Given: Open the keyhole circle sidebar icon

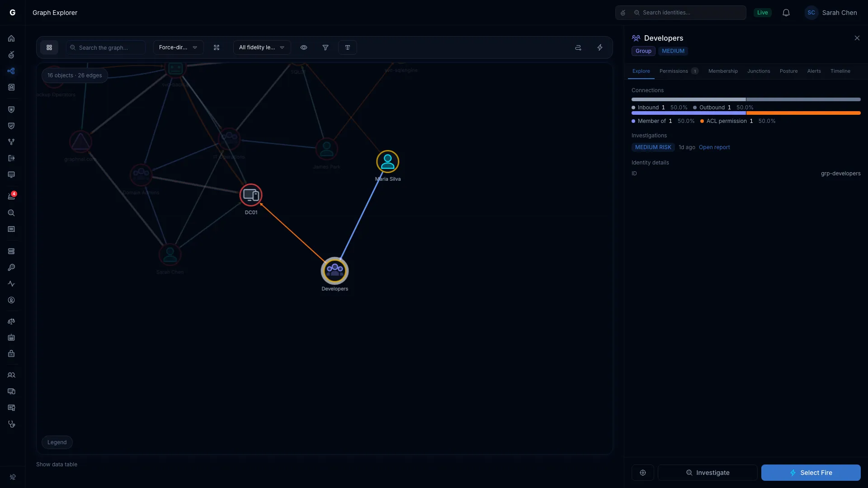Looking at the screenshot, I should coord(11,300).
